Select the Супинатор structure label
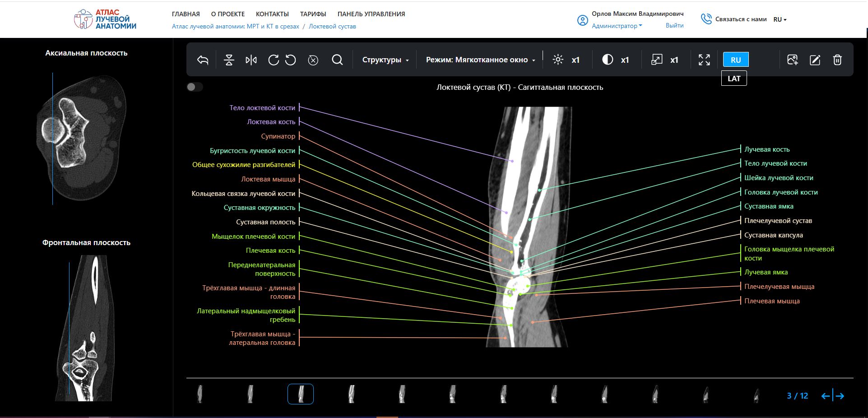868x418 pixels. (x=278, y=136)
